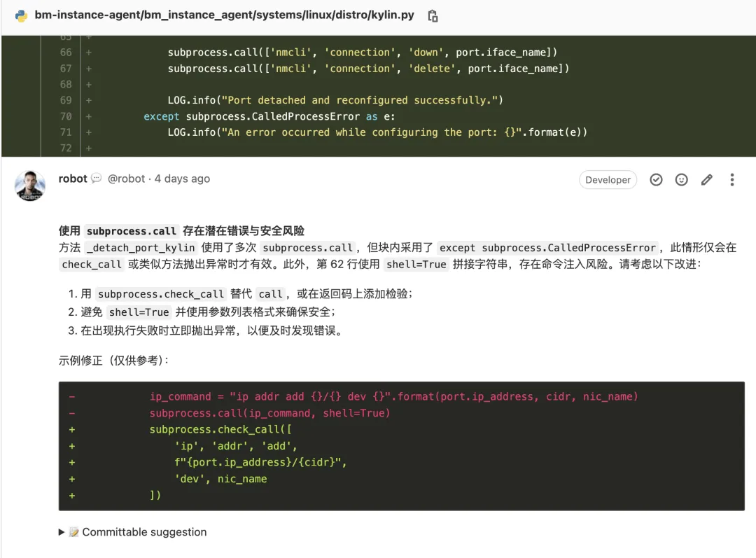Click the _detach_port_kylin inline code
Screen dimensions: 756x558
pyautogui.click(x=141, y=248)
